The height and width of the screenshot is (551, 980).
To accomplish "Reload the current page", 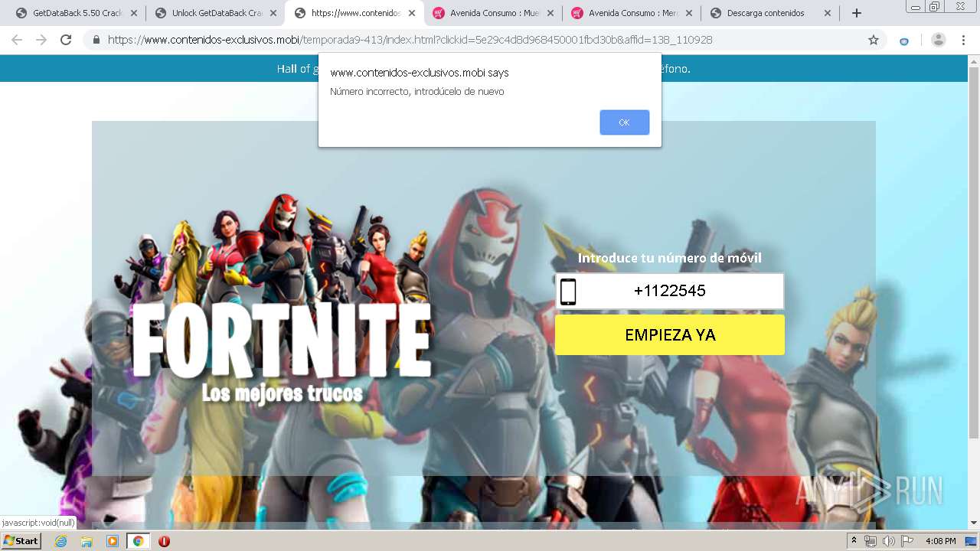I will pos(66,40).
